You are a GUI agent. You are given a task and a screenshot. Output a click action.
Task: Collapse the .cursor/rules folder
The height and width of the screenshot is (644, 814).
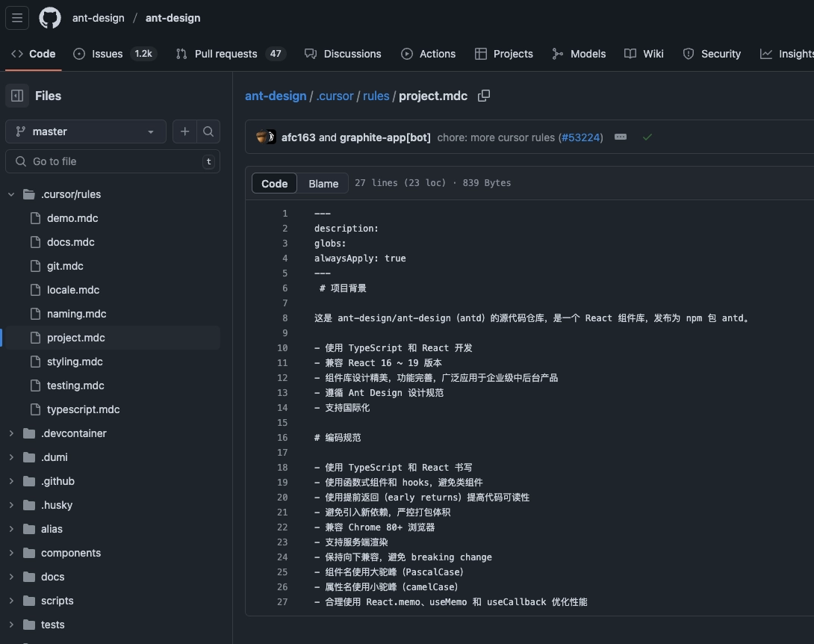(11, 194)
